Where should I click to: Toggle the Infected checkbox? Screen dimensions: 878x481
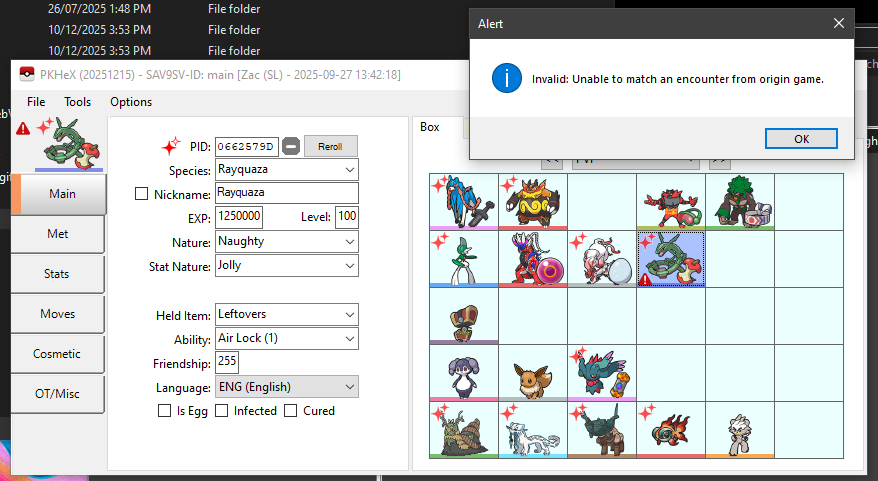(x=223, y=411)
